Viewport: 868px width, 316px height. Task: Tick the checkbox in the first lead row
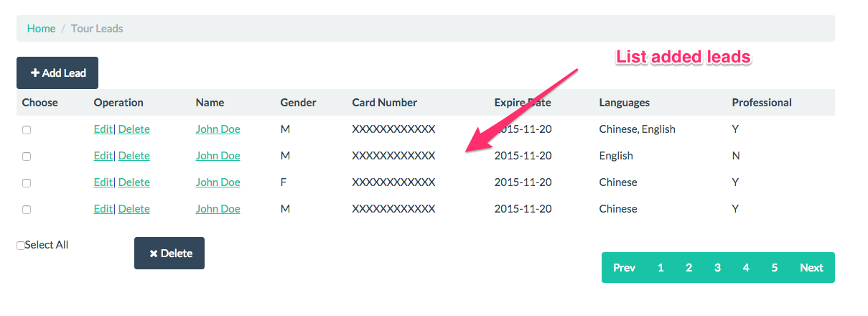click(27, 130)
